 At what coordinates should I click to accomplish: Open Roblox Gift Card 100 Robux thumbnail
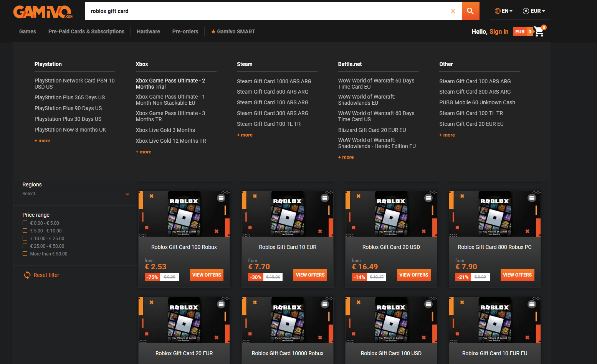coord(184,214)
